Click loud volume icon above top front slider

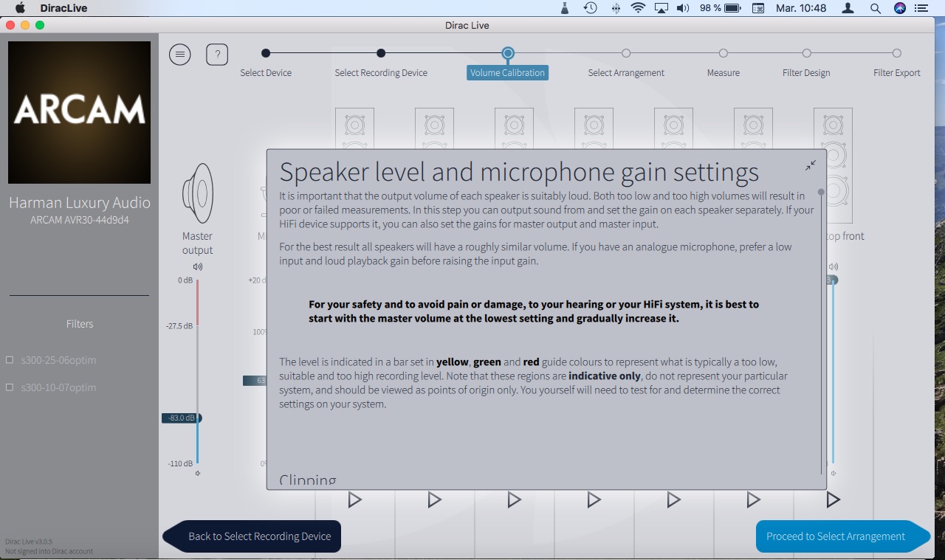(x=834, y=267)
